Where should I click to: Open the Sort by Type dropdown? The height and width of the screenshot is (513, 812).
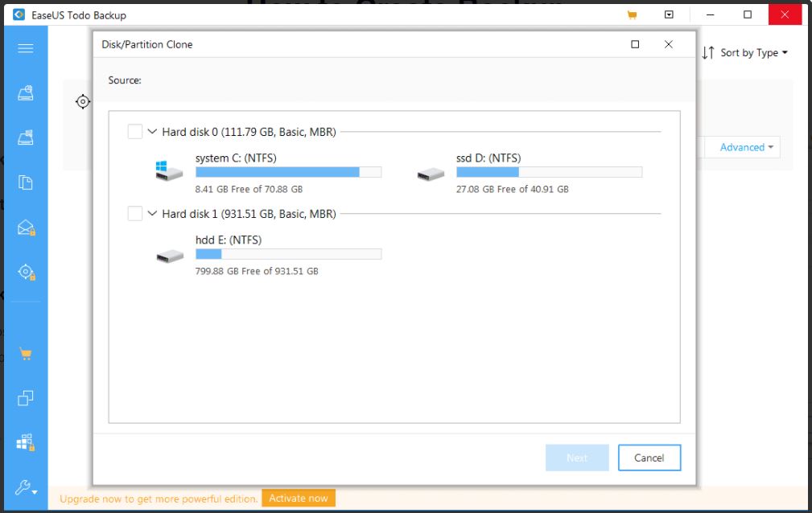tap(744, 53)
